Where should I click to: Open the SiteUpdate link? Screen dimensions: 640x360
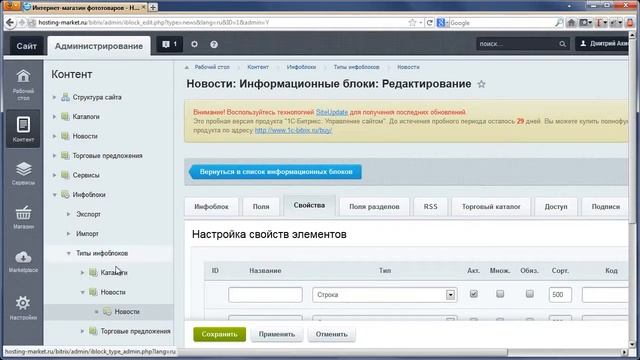pyautogui.click(x=332, y=112)
